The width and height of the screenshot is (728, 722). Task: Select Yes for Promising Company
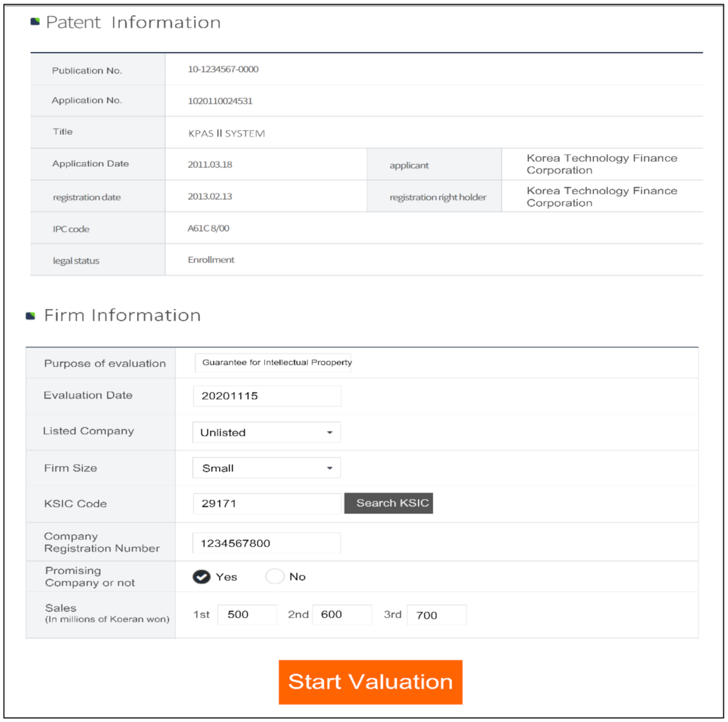(x=202, y=577)
